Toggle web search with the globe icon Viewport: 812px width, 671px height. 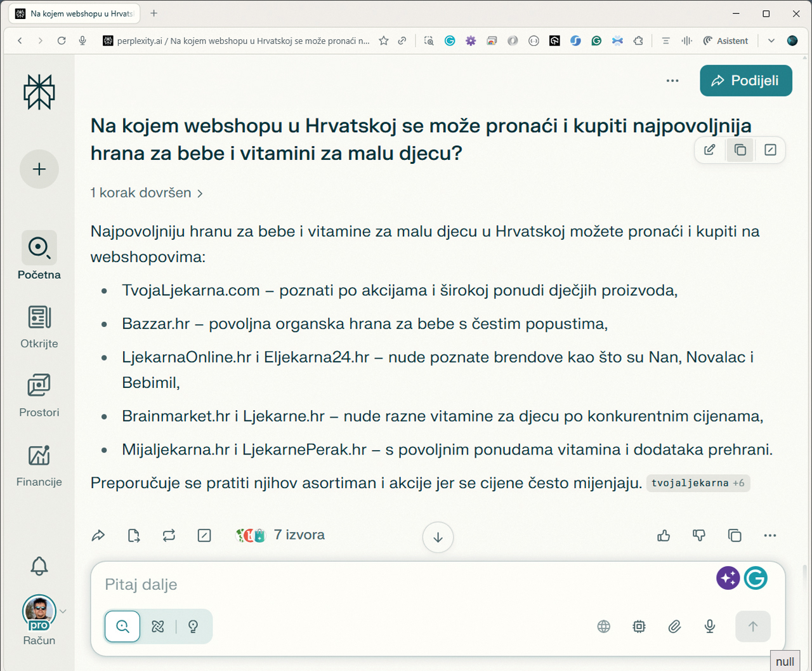[604, 627]
